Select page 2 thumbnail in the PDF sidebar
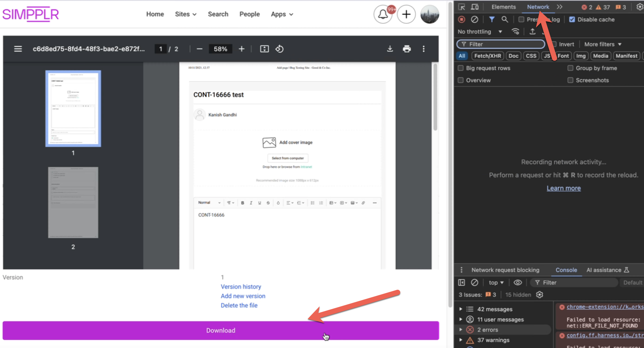 click(73, 202)
